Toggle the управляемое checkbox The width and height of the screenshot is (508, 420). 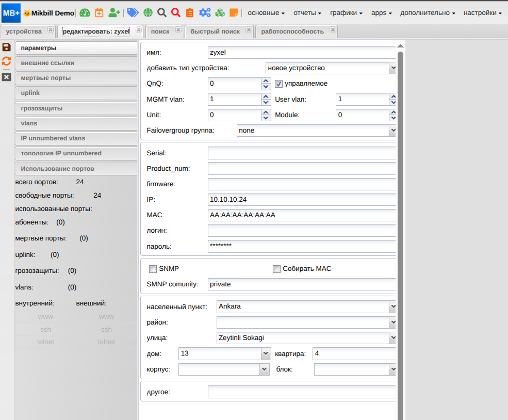coord(278,84)
